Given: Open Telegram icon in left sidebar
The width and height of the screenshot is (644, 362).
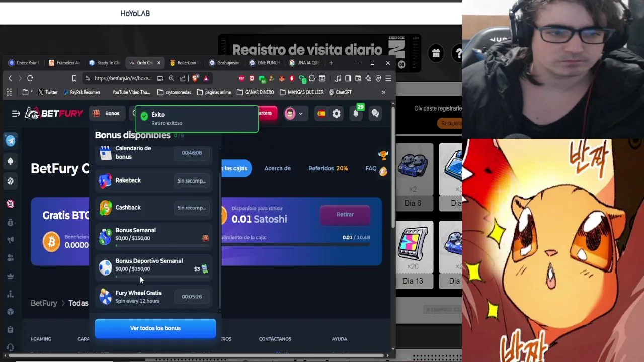Looking at the screenshot, I should point(11,141).
